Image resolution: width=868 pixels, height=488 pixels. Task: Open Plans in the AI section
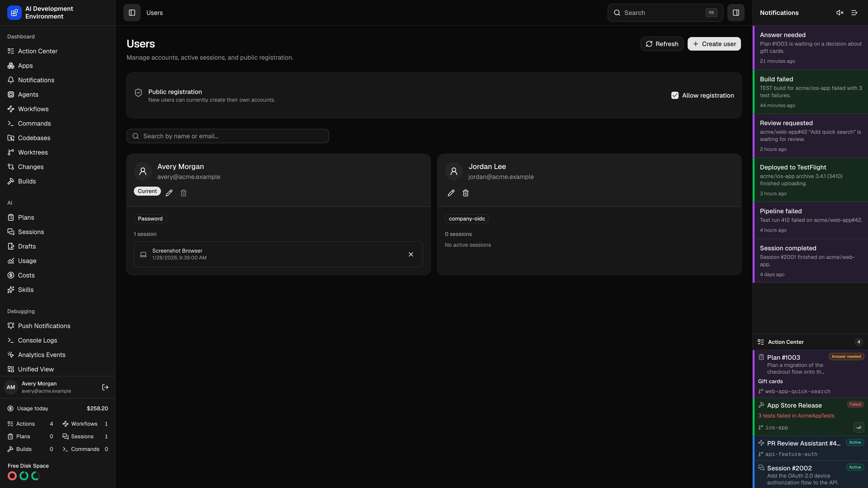click(58, 218)
